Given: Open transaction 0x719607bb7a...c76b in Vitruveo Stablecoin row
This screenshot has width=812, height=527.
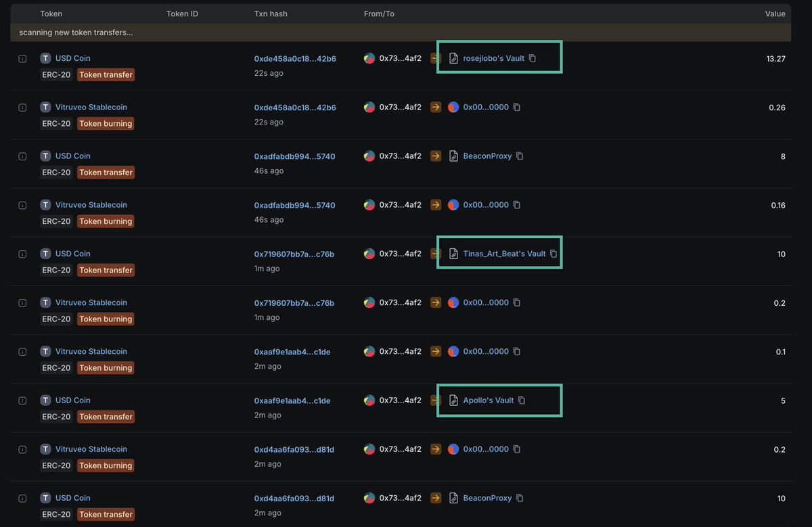Looking at the screenshot, I should coord(294,302).
